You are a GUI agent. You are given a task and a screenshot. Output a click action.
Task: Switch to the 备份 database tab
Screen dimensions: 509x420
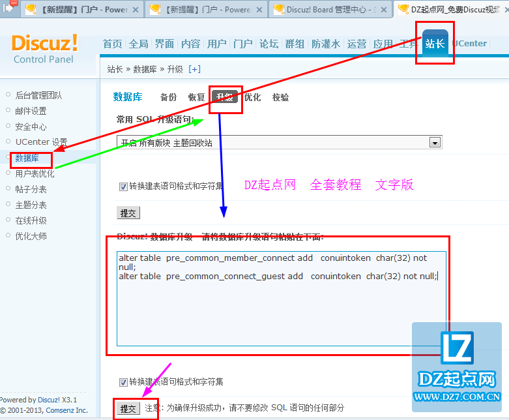point(169,97)
